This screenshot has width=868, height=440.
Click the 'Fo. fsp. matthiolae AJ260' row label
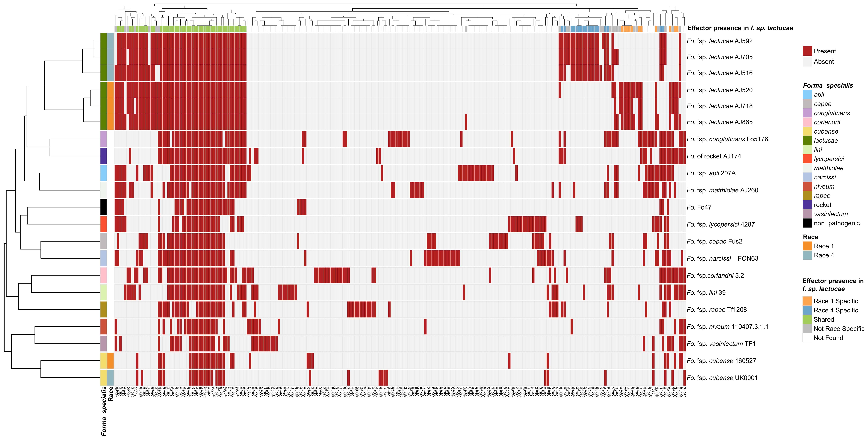tap(722, 191)
